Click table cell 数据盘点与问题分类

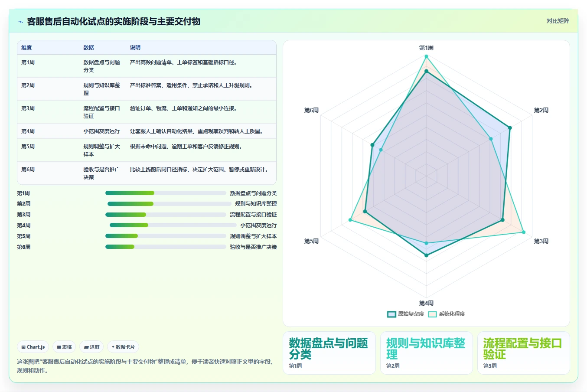pos(102,66)
